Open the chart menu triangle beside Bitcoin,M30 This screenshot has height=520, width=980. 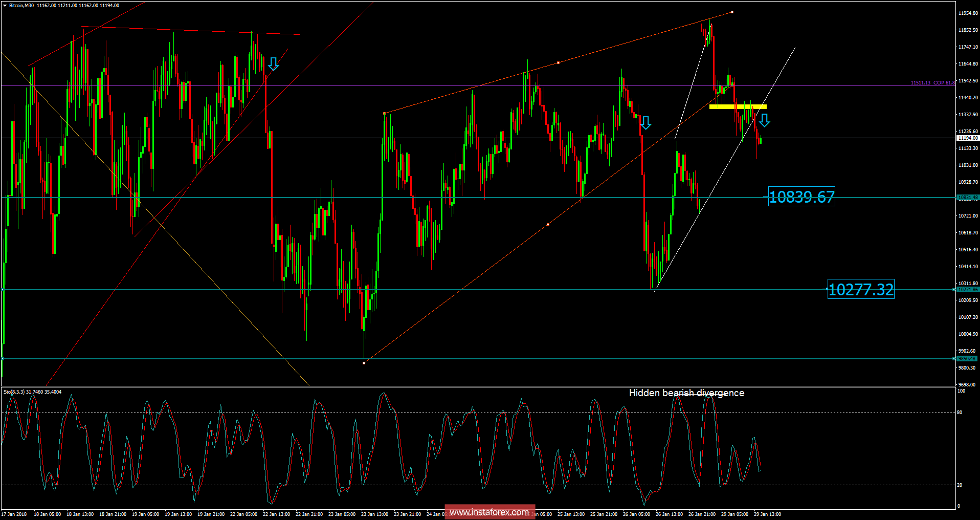tap(5, 6)
